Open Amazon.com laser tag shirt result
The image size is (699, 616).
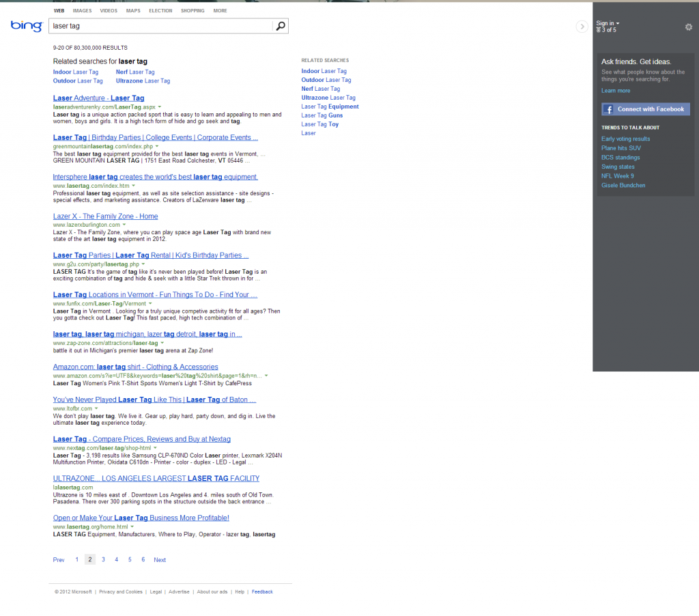pos(136,367)
